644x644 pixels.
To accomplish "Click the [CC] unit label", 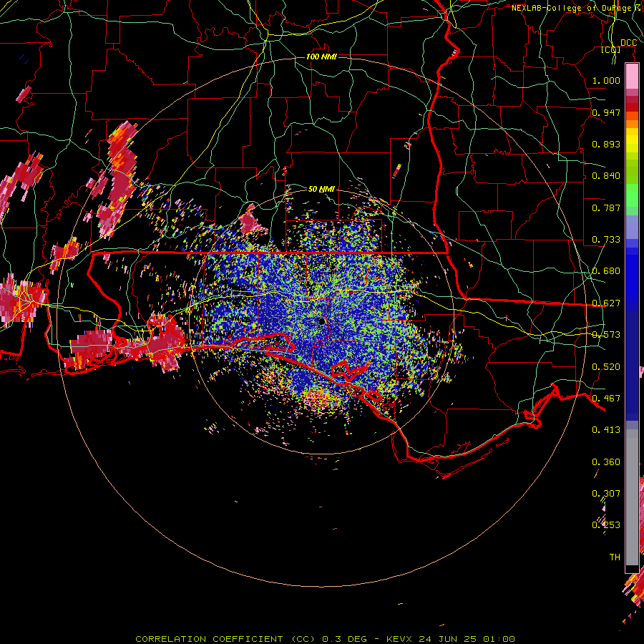I will 611,49.
